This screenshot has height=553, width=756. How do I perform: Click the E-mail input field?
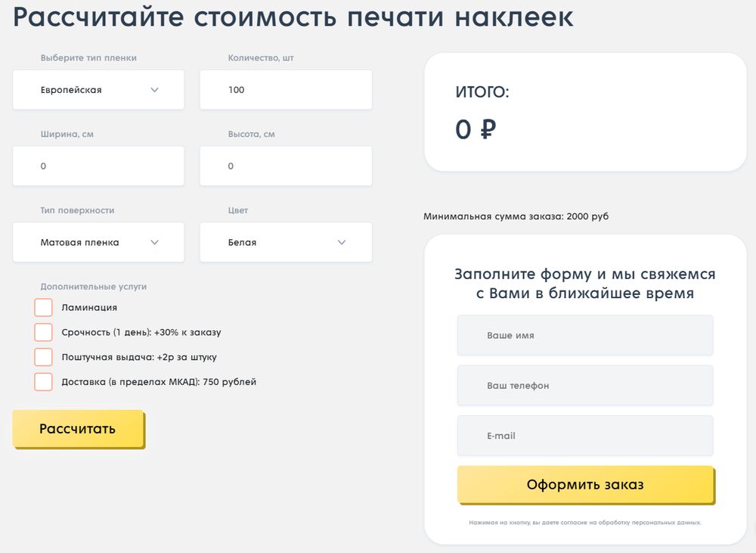point(584,436)
